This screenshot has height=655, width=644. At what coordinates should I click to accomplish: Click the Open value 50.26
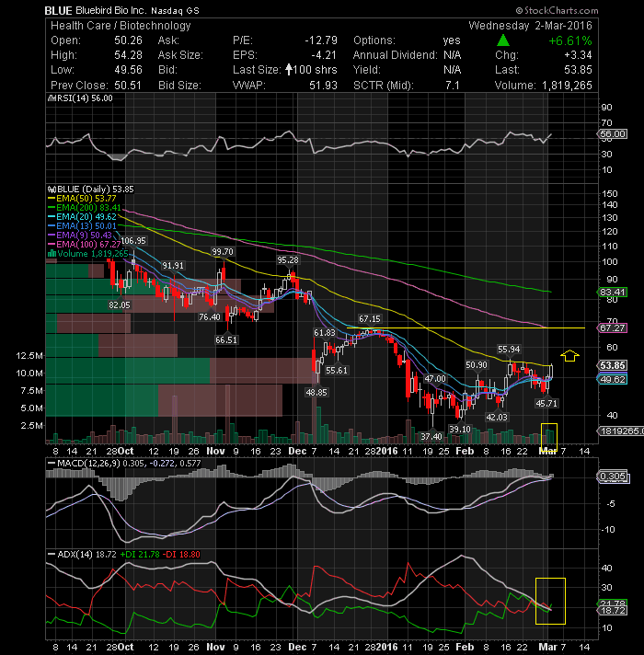pos(128,40)
